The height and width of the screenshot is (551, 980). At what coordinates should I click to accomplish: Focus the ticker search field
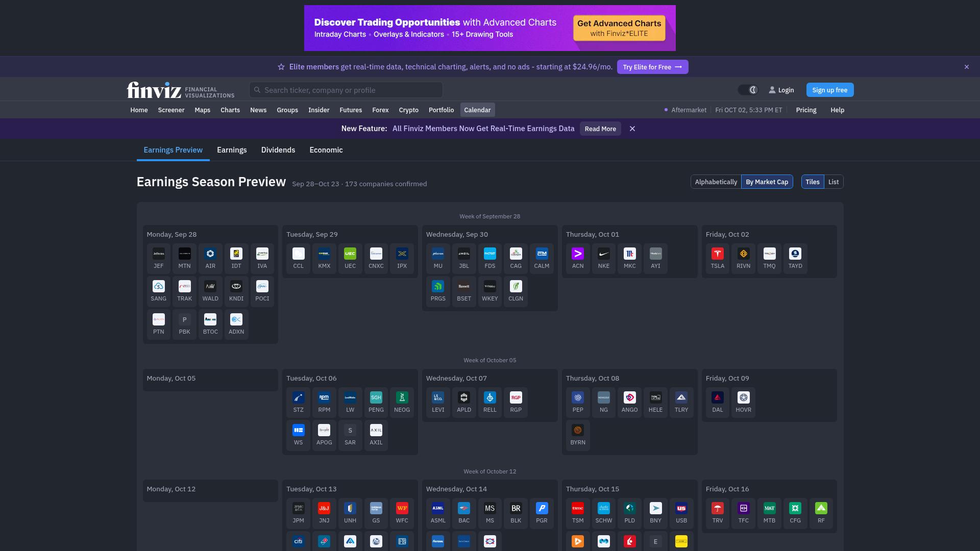point(346,90)
